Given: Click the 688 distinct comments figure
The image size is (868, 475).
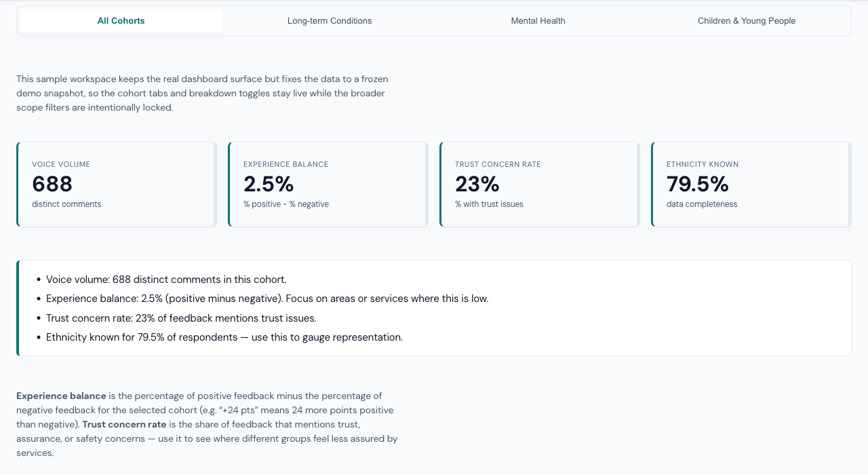Looking at the screenshot, I should pyautogui.click(x=52, y=184).
